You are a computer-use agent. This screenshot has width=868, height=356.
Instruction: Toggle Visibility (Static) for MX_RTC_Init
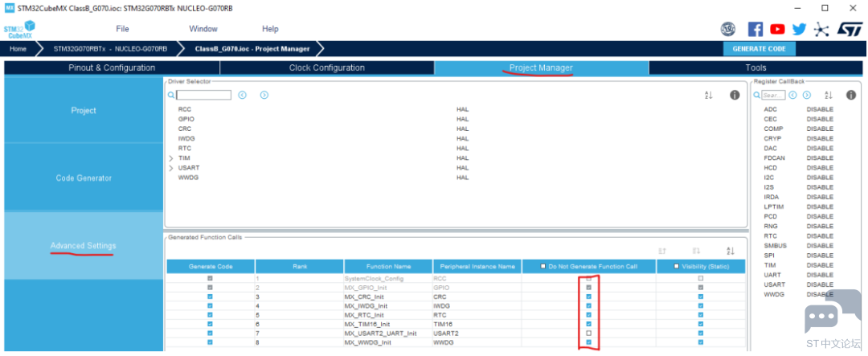click(701, 315)
